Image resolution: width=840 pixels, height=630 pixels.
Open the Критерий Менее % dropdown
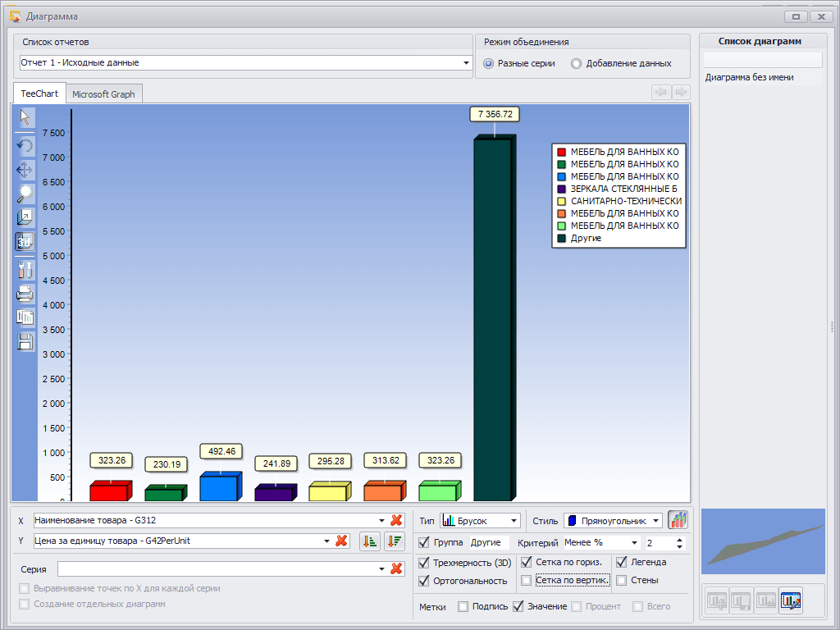click(634, 543)
